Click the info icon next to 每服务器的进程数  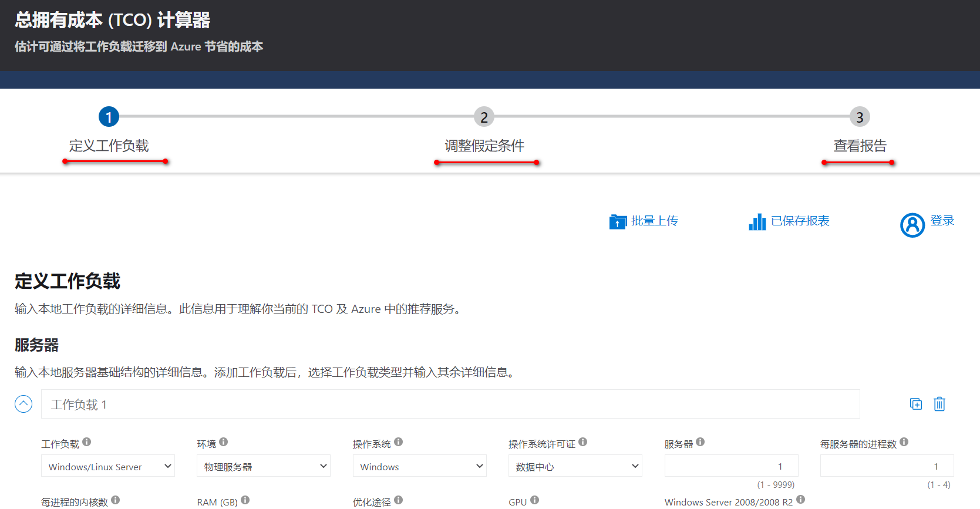click(904, 442)
